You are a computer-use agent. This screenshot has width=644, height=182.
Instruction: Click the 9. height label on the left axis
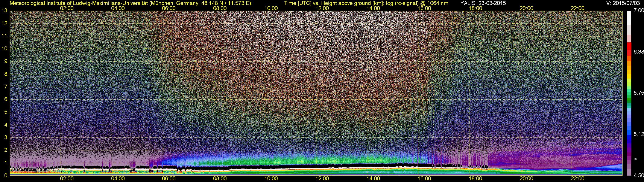(x=6, y=61)
